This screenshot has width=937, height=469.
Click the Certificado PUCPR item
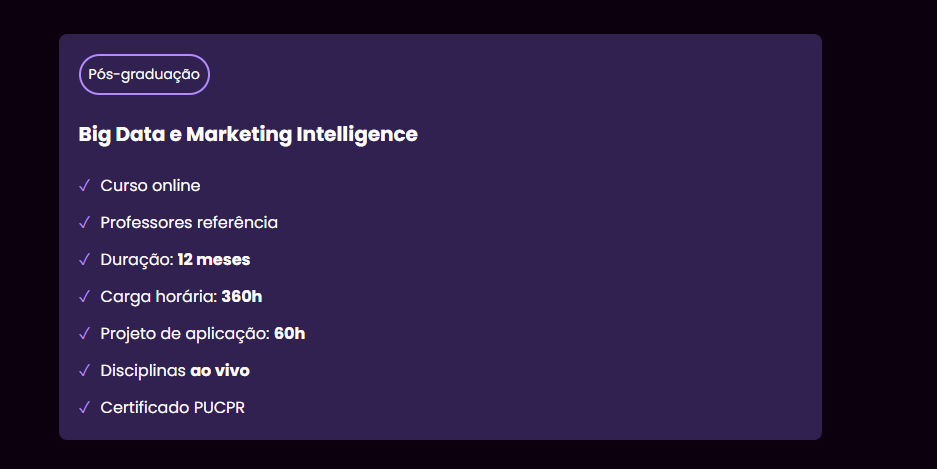pyautogui.click(x=173, y=407)
